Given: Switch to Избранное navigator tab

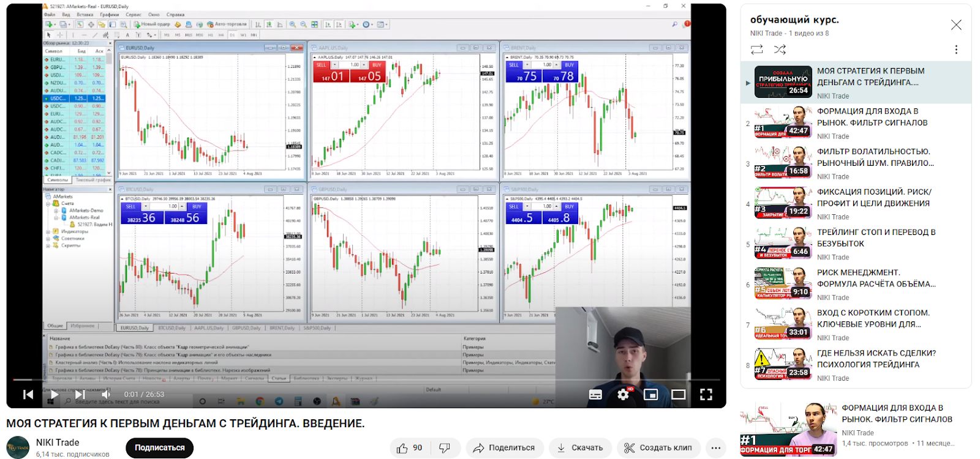Looking at the screenshot, I should 82,326.
